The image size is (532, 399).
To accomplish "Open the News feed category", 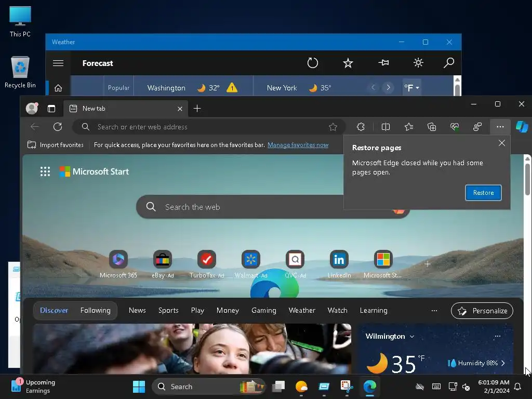I will pyautogui.click(x=137, y=311).
